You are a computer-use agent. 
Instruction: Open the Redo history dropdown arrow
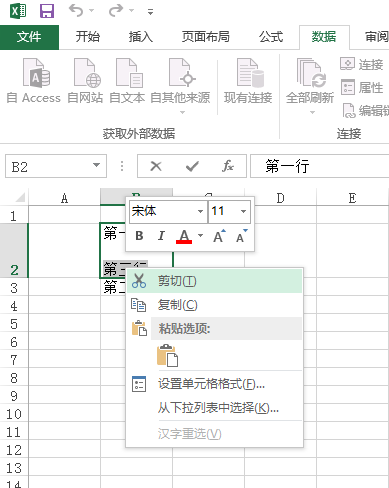point(132,11)
